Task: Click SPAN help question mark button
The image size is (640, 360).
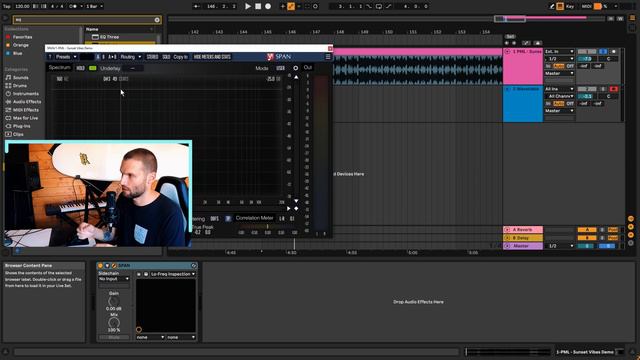Action: (50, 57)
